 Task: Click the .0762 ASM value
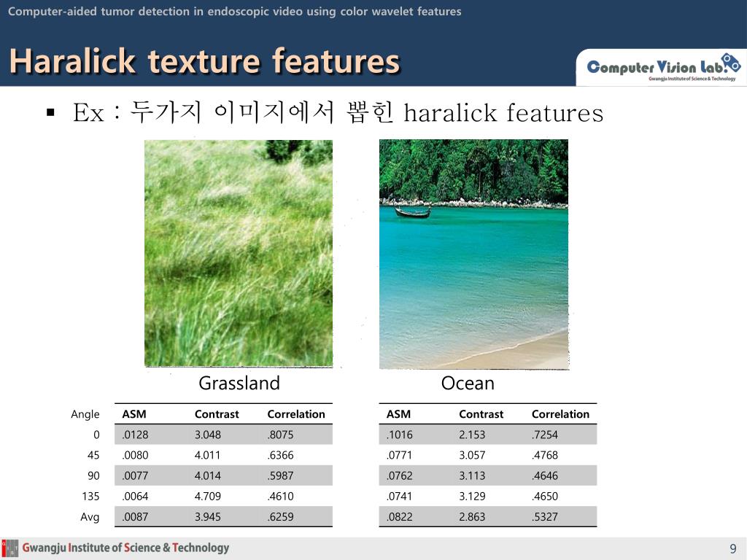click(400, 475)
